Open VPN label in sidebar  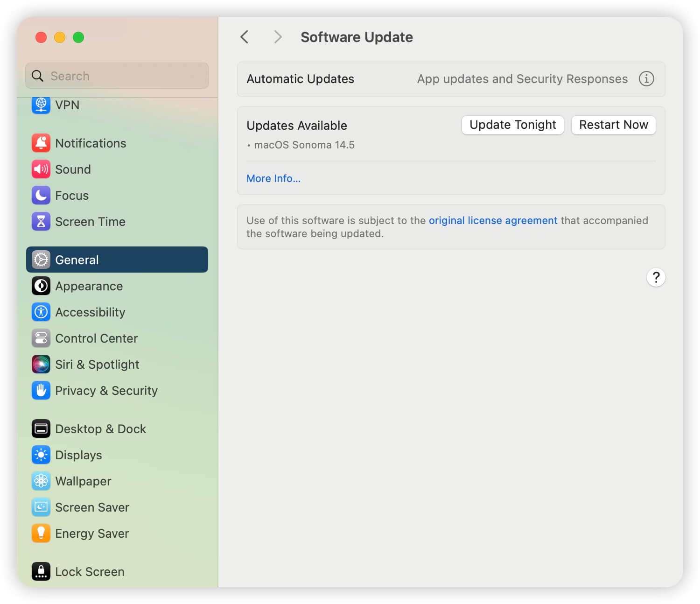[68, 105]
